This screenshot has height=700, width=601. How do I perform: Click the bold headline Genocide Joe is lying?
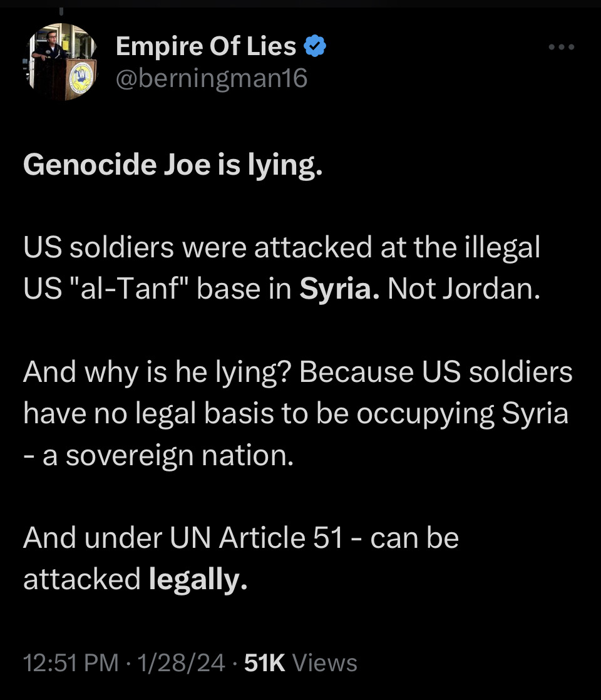coord(173,165)
